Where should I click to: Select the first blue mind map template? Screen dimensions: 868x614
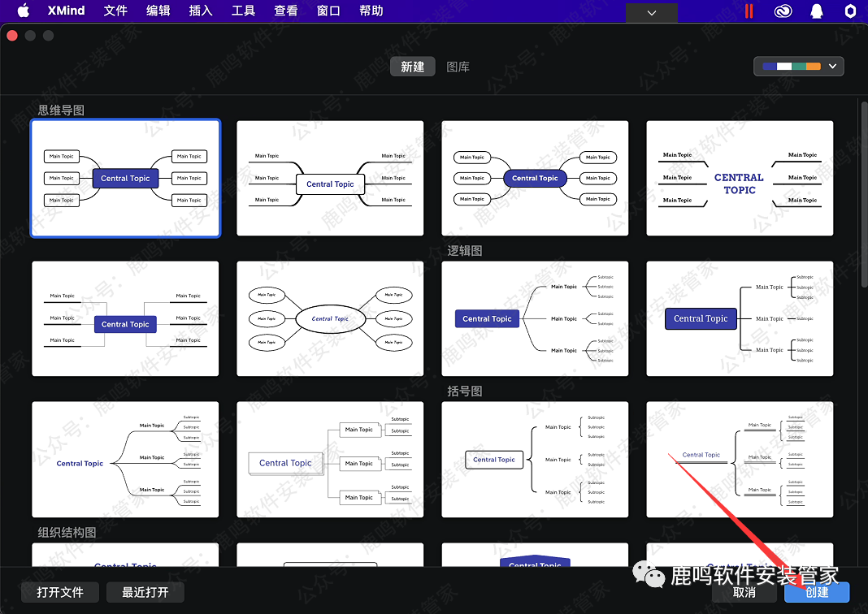125,179
